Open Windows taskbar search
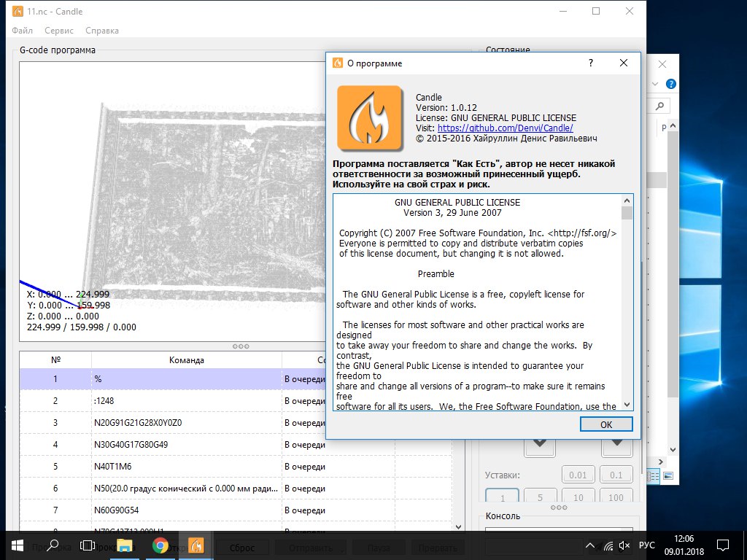This screenshot has height=560, width=747. click(x=53, y=545)
